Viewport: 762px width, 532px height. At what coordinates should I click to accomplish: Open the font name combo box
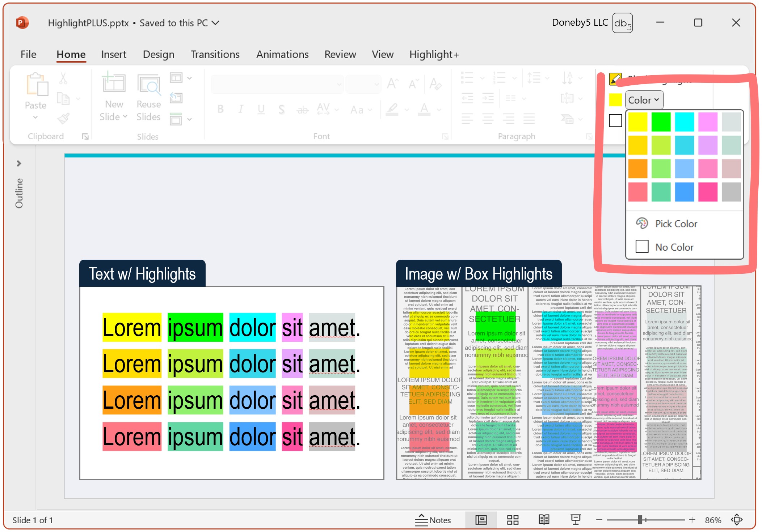277,84
